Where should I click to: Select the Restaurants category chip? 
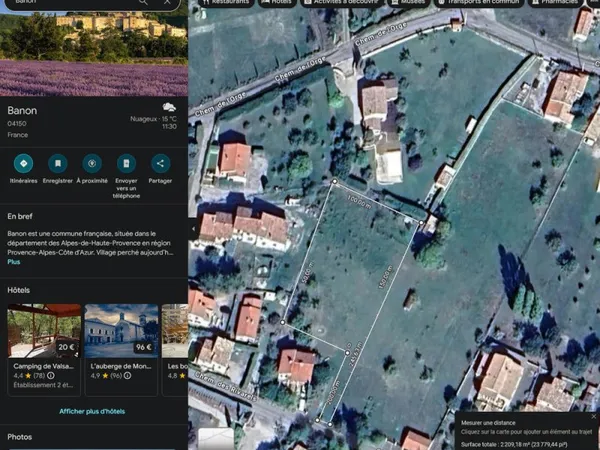click(227, 3)
